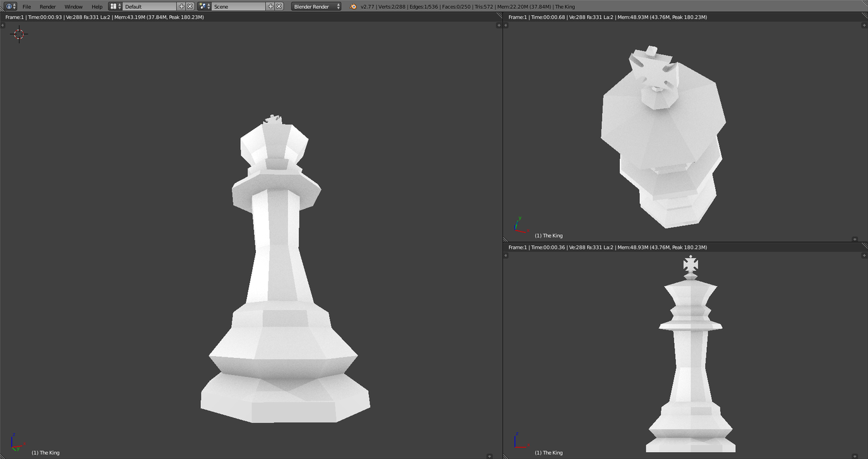
Task: Expand bottom-right viewport tool shelf plus icon
Action: (507, 256)
